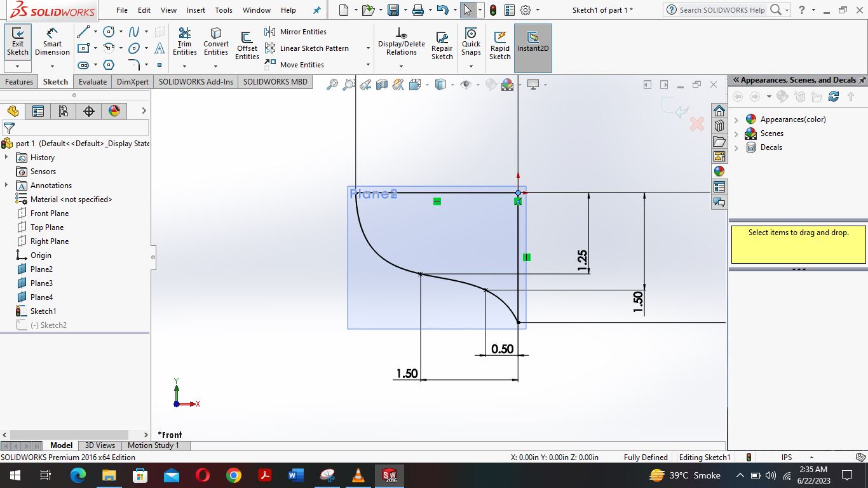The image size is (868, 488).
Task: Select the Smart Dimension tool
Action: click(x=52, y=42)
